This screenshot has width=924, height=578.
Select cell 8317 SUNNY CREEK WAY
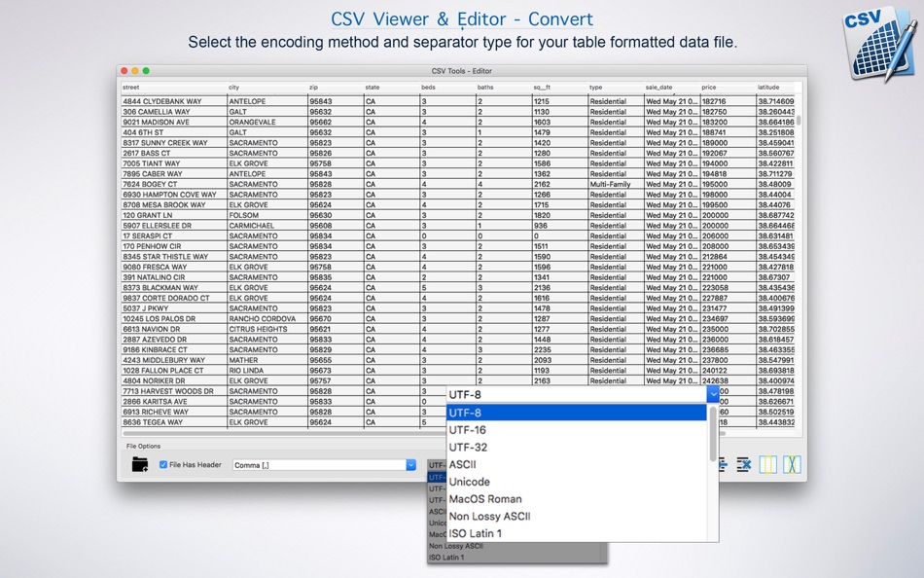[174, 143]
